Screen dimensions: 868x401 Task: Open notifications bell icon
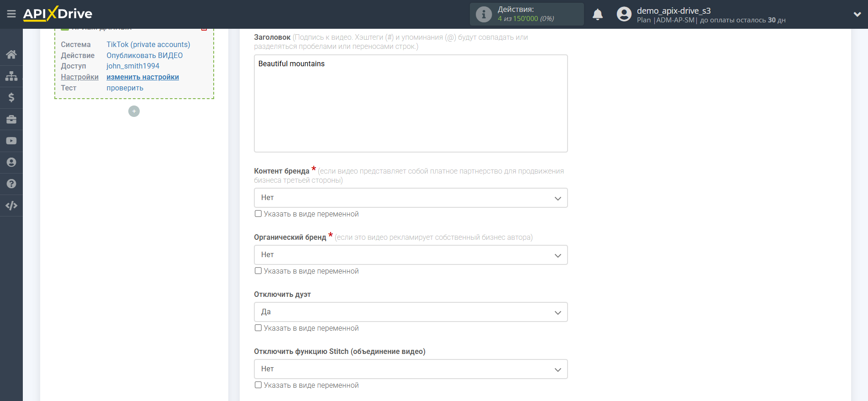pos(598,15)
